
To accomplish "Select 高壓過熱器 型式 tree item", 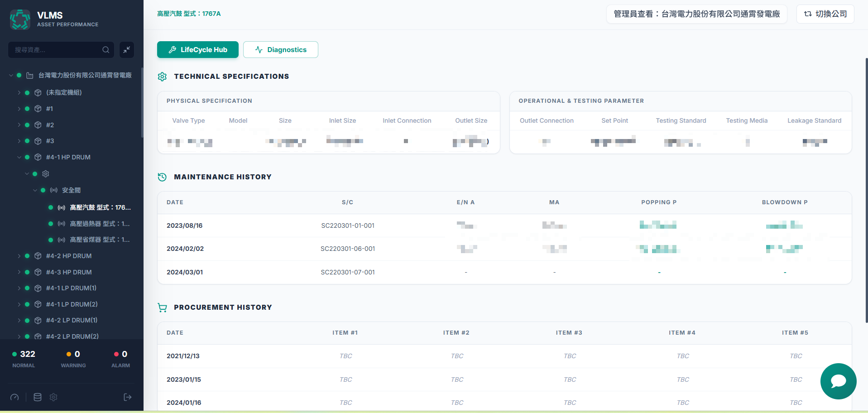I will point(100,224).
